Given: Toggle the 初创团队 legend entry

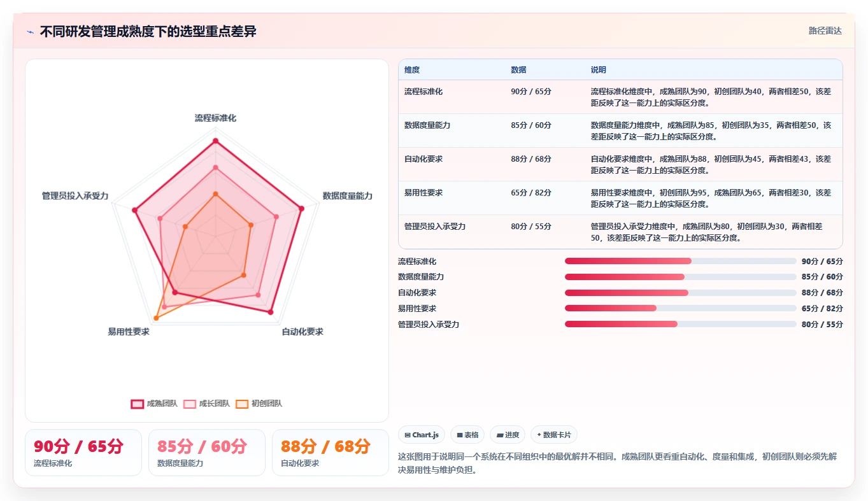Looking at the screenshot, I should pyautogui.click(x=259, y=404).
